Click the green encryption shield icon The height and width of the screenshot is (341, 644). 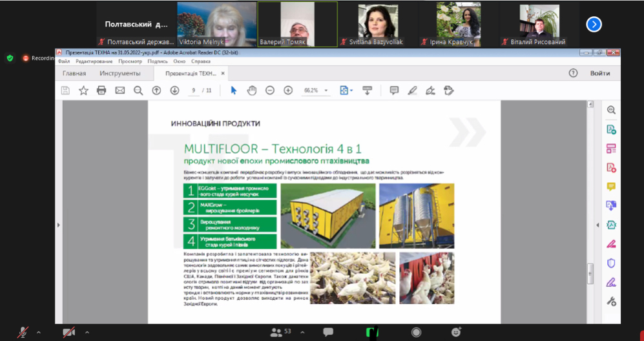pyautogui.click(x=10, y=58)
